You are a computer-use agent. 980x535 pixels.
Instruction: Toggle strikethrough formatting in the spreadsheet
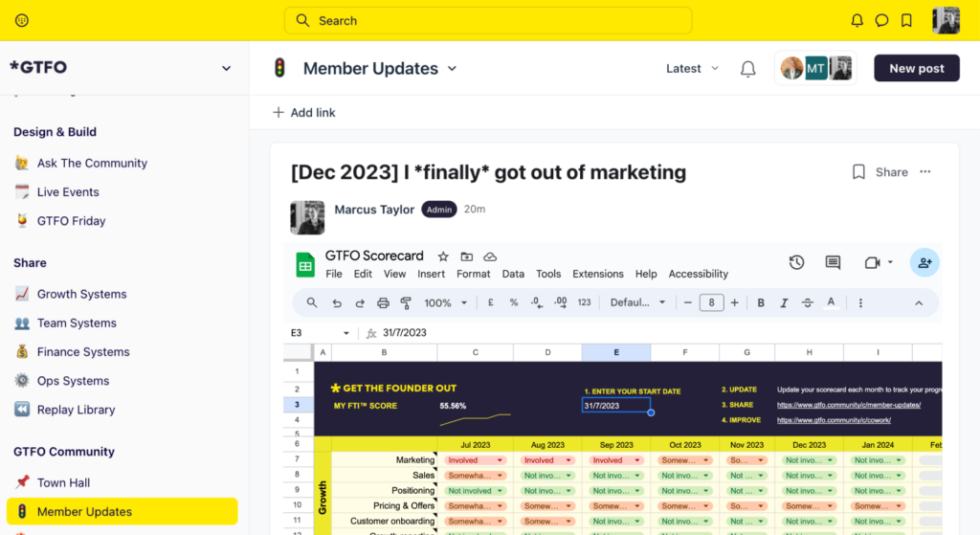(x=807, y=302)
